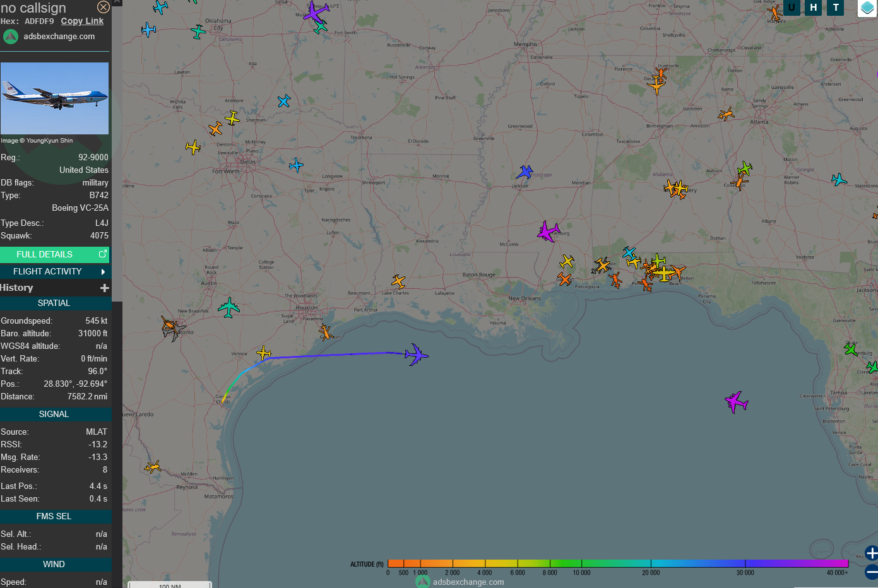Select the yellow aircraft near Victoria
Image resolution: width=878 pixels, height=588 pixels.
264,353
